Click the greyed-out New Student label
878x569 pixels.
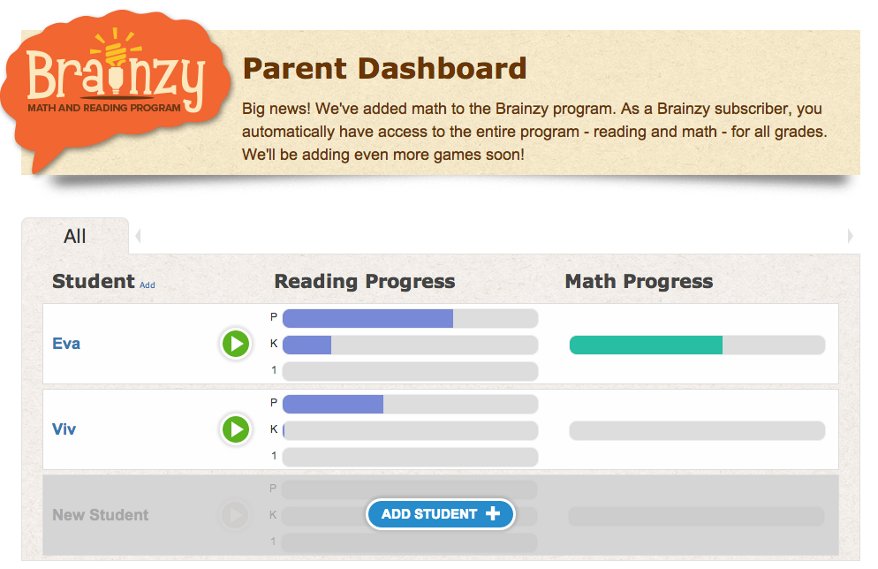click(100, 515)
